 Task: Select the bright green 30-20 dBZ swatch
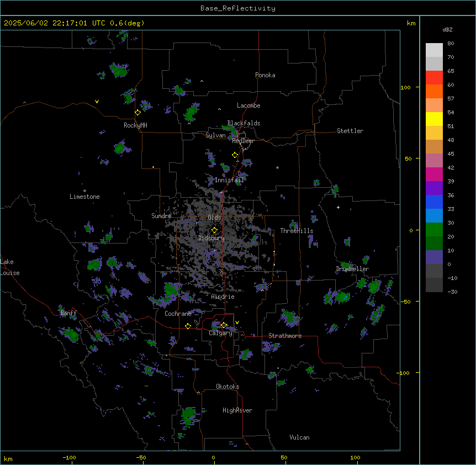tap(434, 230)
